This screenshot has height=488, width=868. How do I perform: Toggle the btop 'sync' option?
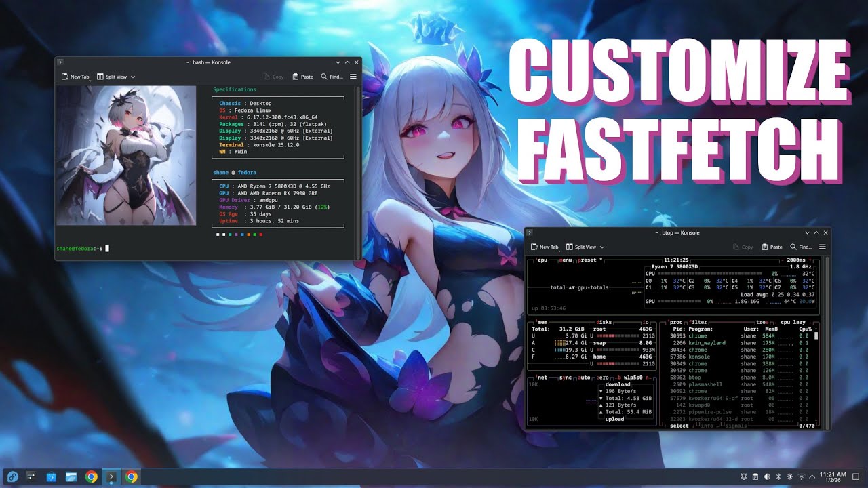pos(565,378)
